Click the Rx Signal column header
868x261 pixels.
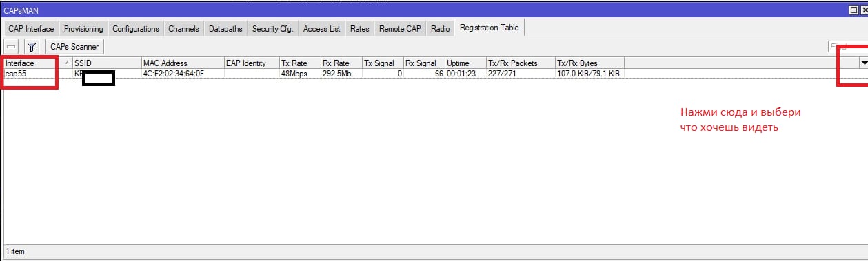coord(423,63)
